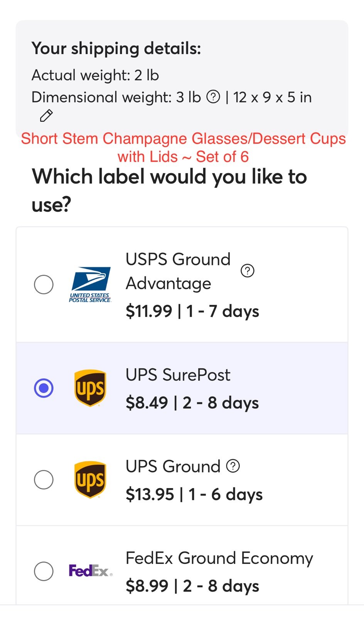Click the UPS Ground shield logo

[90, 480]
